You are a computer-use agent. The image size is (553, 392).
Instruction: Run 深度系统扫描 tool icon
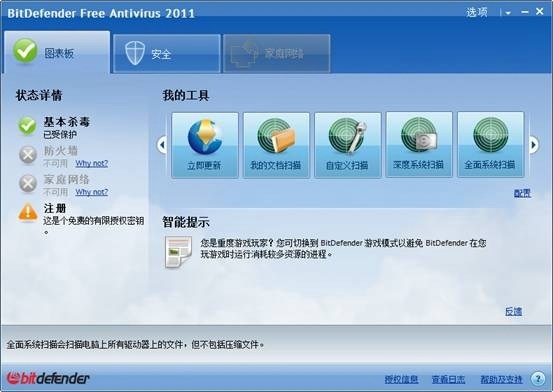coord(419,136)
